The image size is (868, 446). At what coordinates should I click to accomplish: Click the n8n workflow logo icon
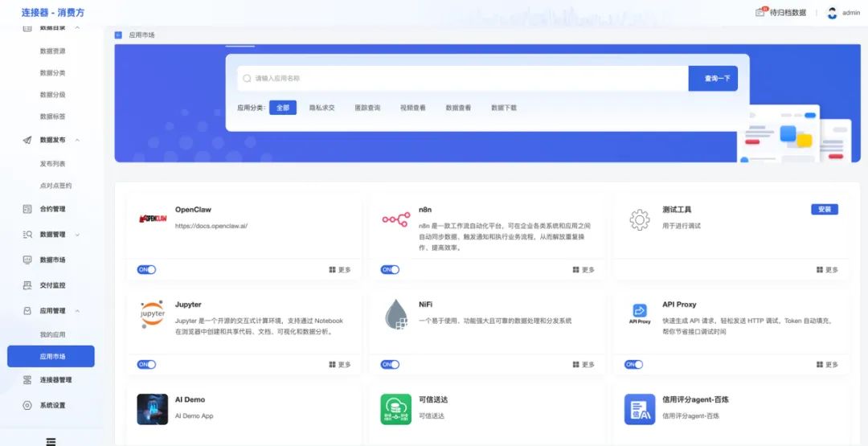coord(395,219)
